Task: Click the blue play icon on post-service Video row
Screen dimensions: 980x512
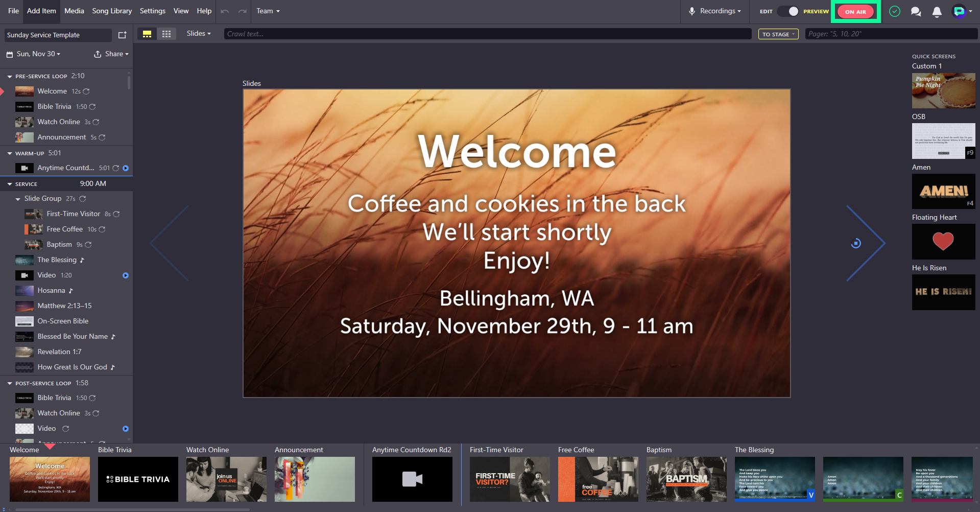Action: click(126, 429)
